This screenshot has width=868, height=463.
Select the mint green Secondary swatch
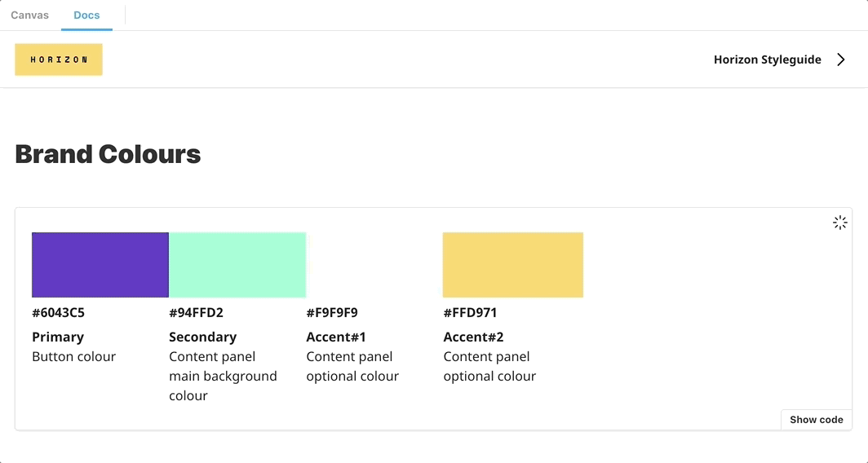237,265
